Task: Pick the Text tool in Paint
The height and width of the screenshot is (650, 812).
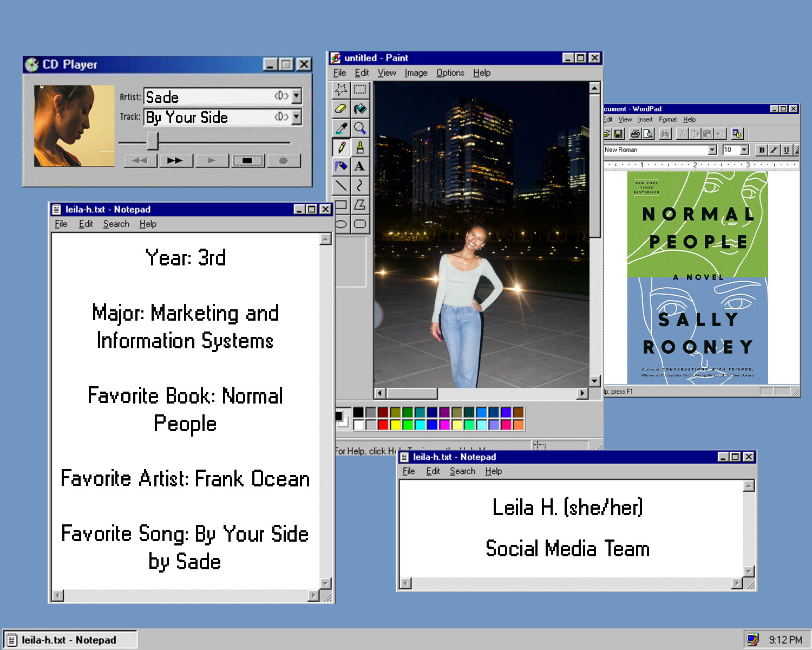Action: 360,166
